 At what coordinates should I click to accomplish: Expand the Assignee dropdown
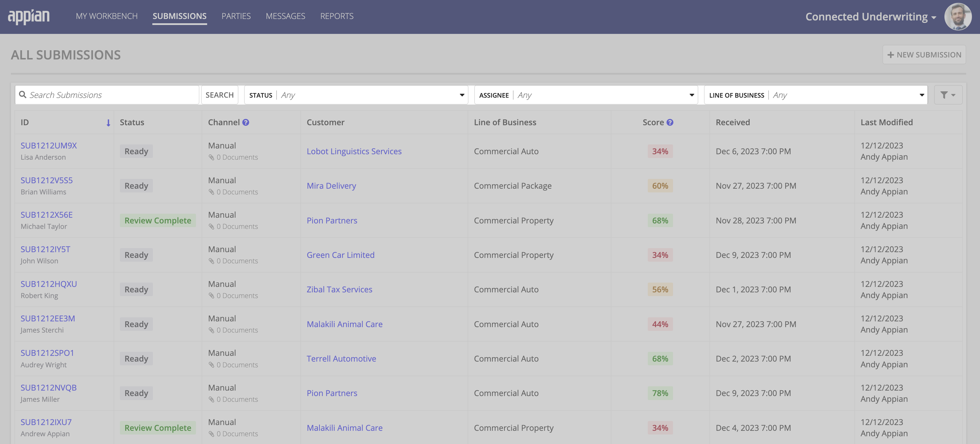click(691, 95)
